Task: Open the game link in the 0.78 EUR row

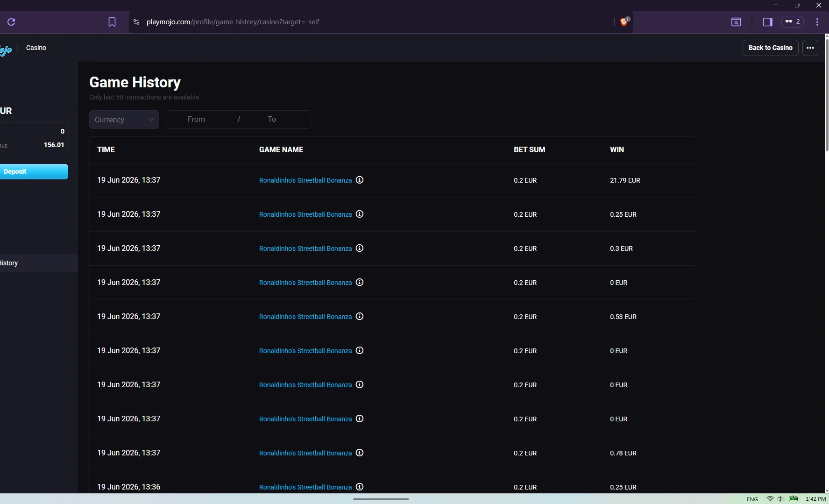Action: point(305,453)
